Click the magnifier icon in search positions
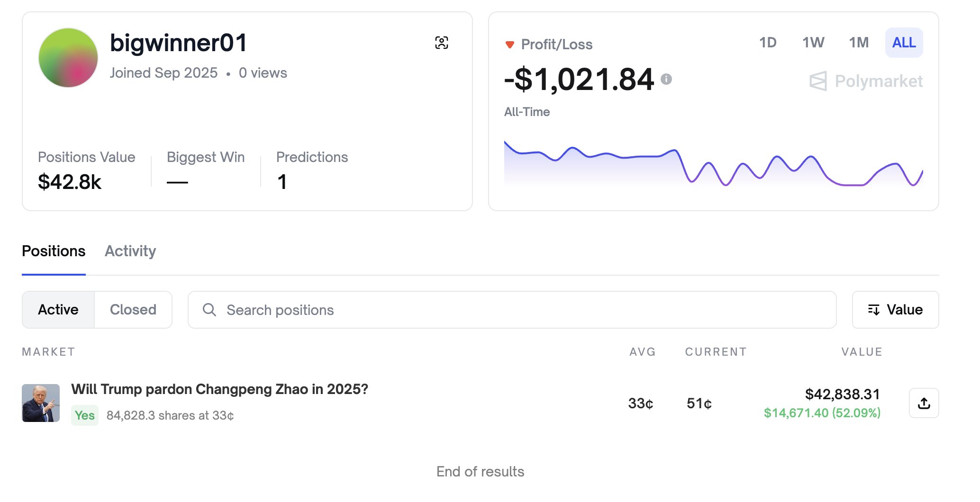The image size is (980, 502). [x=209, y=310]
